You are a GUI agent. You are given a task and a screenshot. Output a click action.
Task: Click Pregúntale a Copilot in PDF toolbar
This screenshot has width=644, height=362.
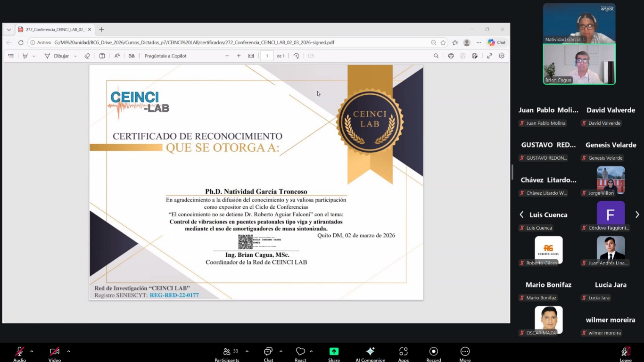coord(165,56)
